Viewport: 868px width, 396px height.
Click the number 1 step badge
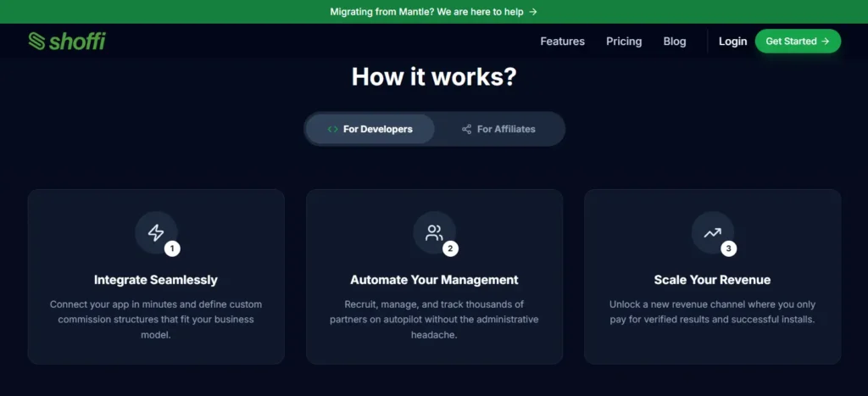[x=172, y=248]
